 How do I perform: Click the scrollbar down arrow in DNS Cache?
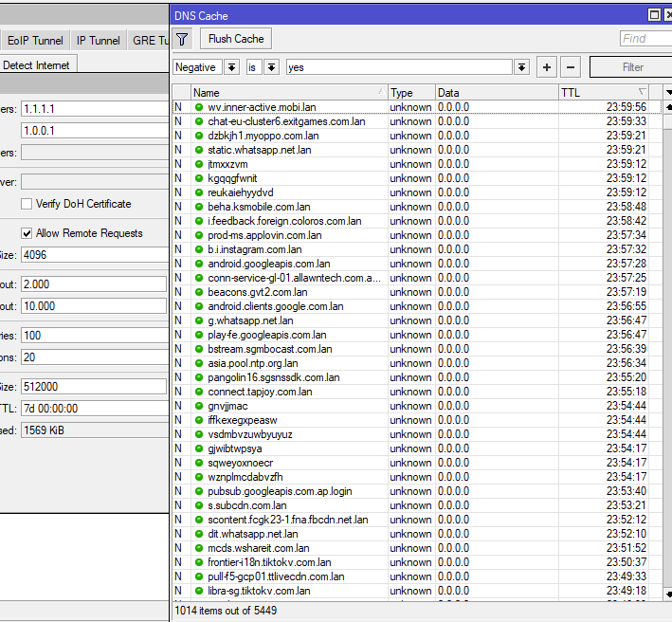(668, 594)
